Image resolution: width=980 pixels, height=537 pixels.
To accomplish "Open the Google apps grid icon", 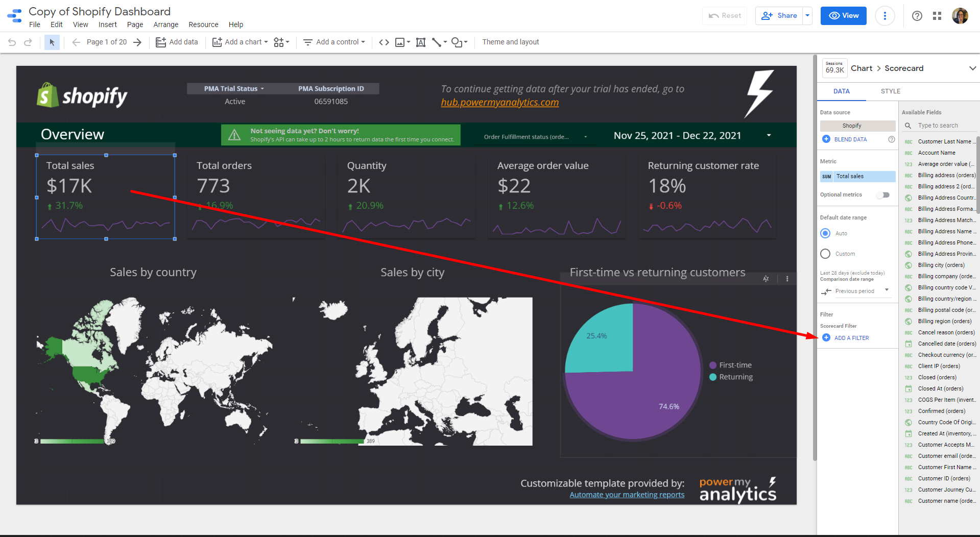I will (x=937, y=16).
